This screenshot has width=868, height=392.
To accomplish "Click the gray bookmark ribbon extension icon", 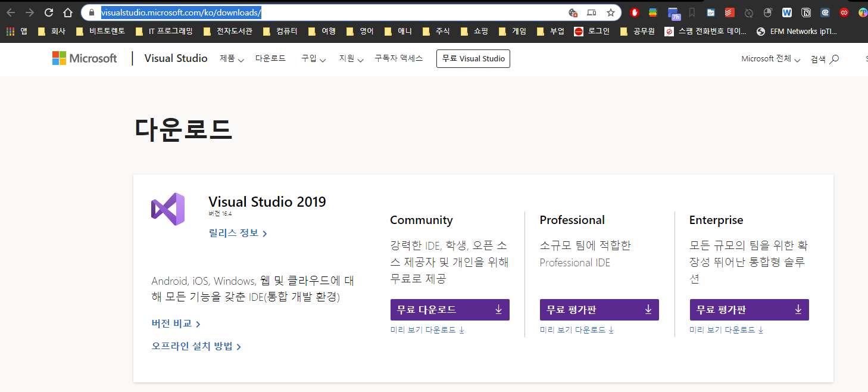I will [692, 12].
